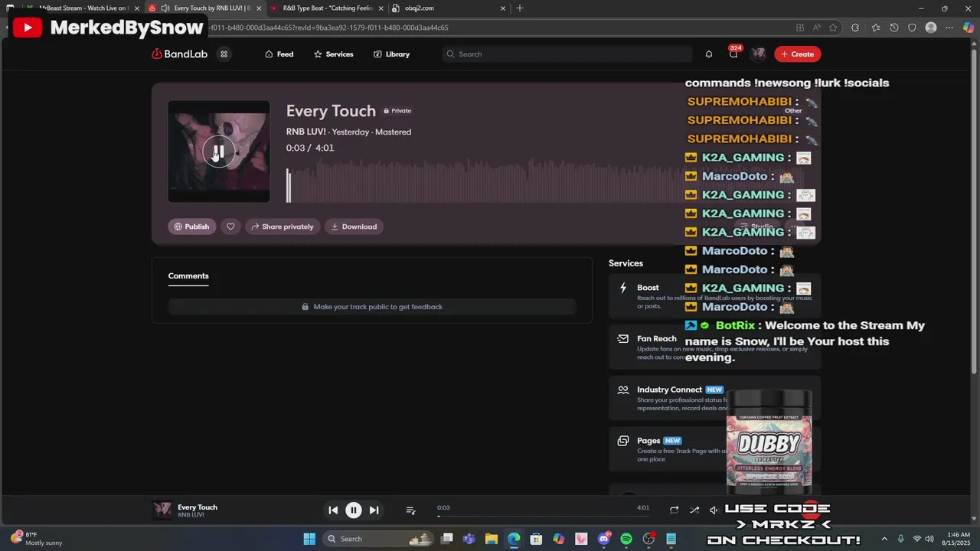Image resolution: width=980 pixels, height=551 pixels.
Task: Open the play queue icon
Action: coord(410,510)
